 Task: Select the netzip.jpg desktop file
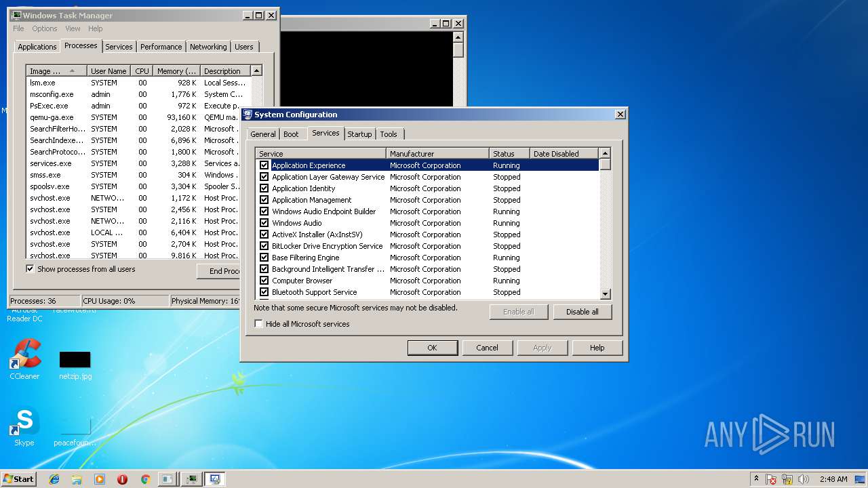click(75, 365)
